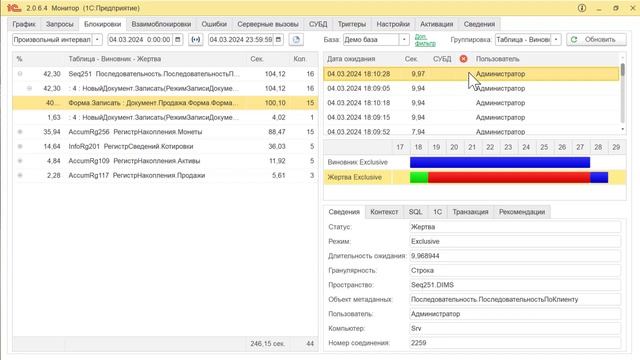The width and height of the screenshot is (640, 360).
Task: Click the waits list vertical scrollbar
Action: (622, 94)
